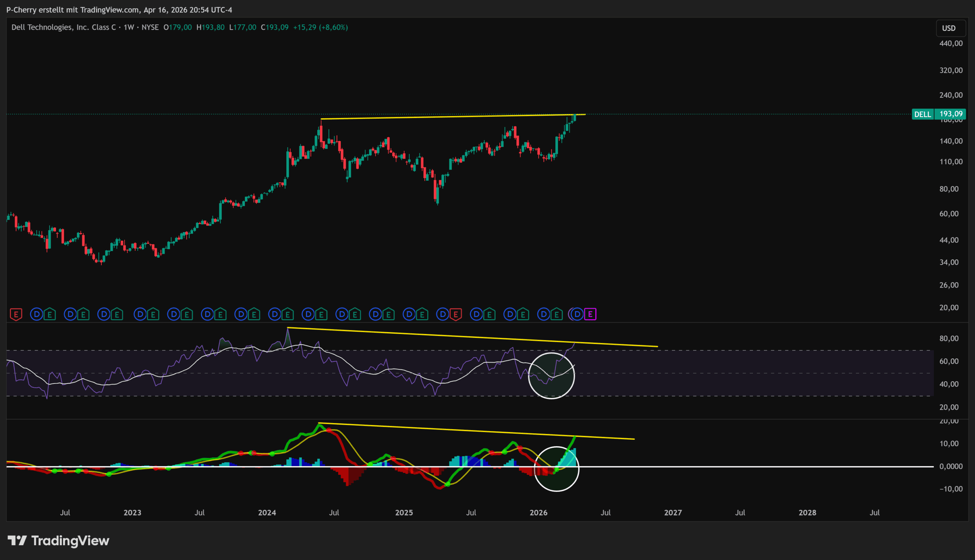The height and width of the screenshot is (560, 975).
Task: Click the Dell Technologies Class C title
Action: [64, 27]
